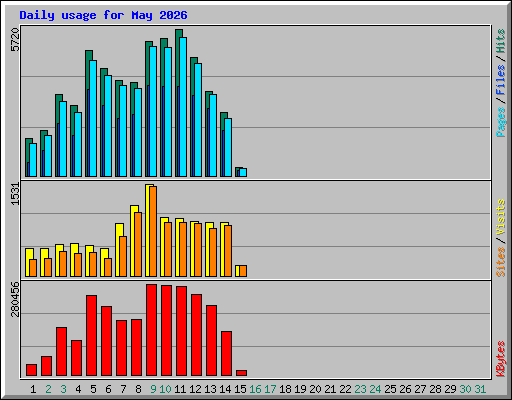Select the red KBytes bar for day 9
512x400 pixels.
152,330
